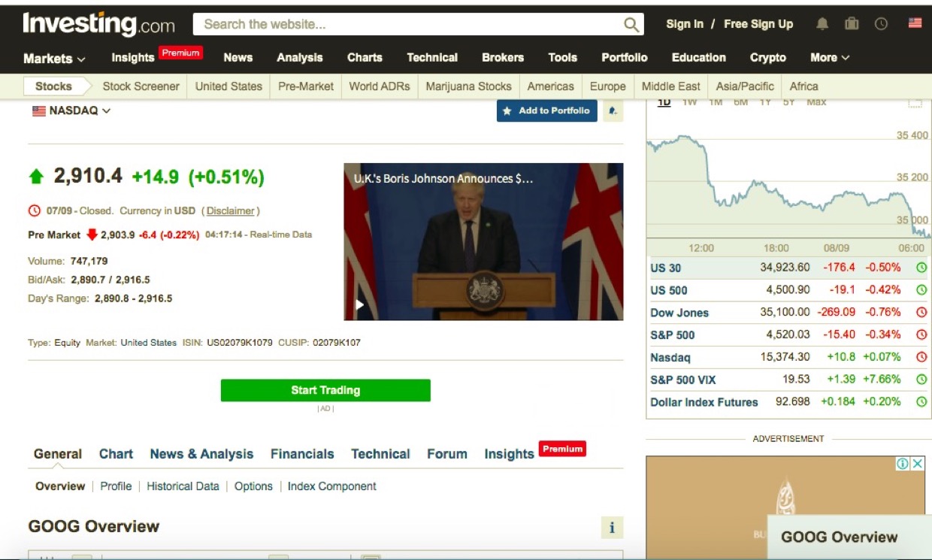The width and height of the screenshot is (932, 560).
Task: Click the clock icon in US 500 row
Action: pyautogui.click(x=921, y=290)
